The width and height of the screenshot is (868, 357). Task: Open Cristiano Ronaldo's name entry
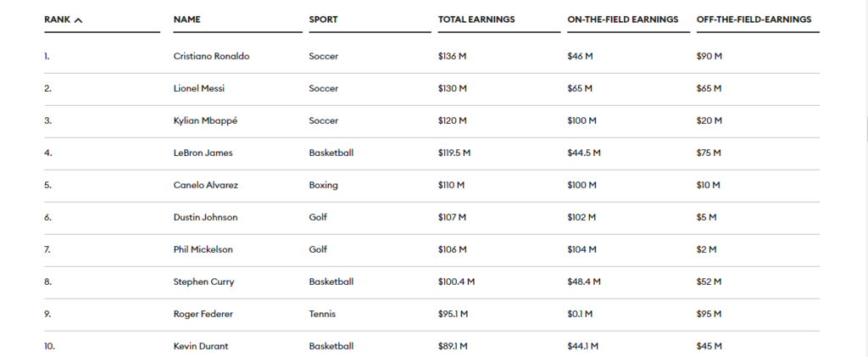click(x=211, y=56)
